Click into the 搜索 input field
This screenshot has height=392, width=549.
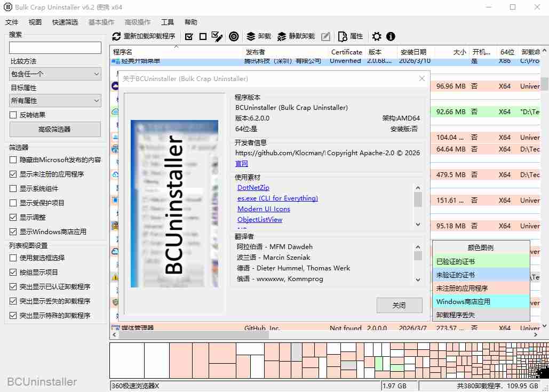pyautogui.click(x=55, y=47)
